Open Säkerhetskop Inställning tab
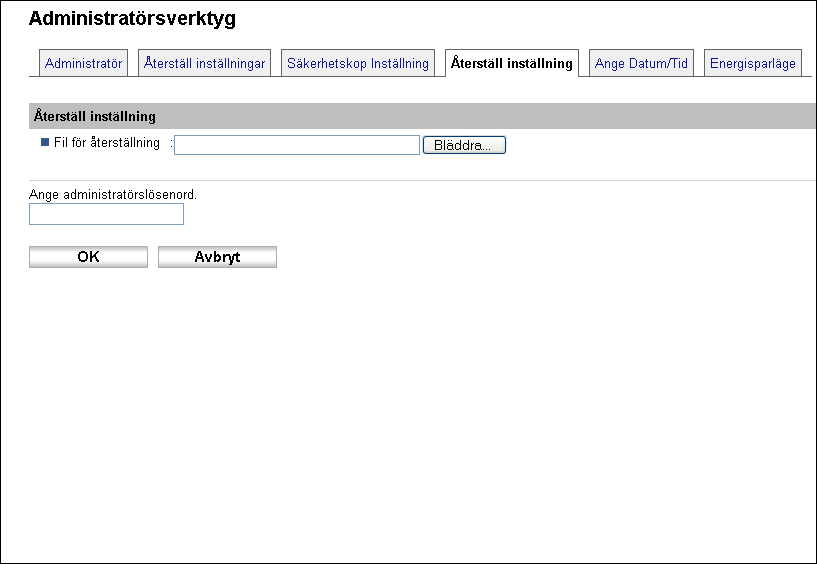 pos(358,63)
